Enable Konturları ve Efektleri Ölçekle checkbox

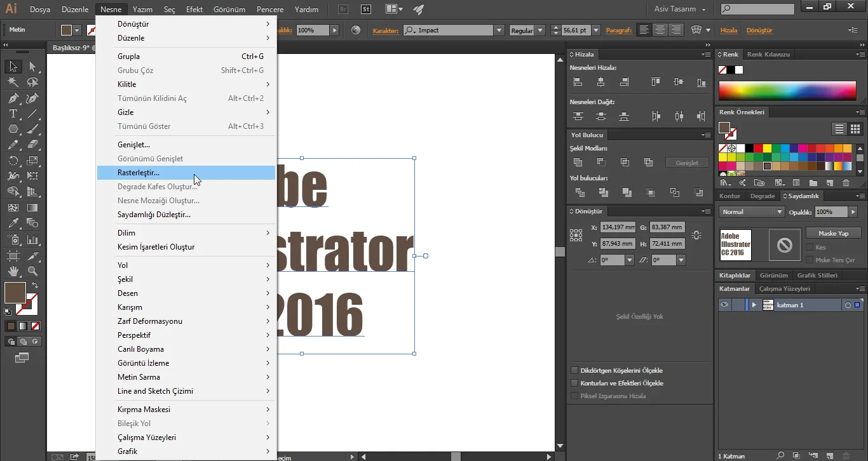pos(574,383)
